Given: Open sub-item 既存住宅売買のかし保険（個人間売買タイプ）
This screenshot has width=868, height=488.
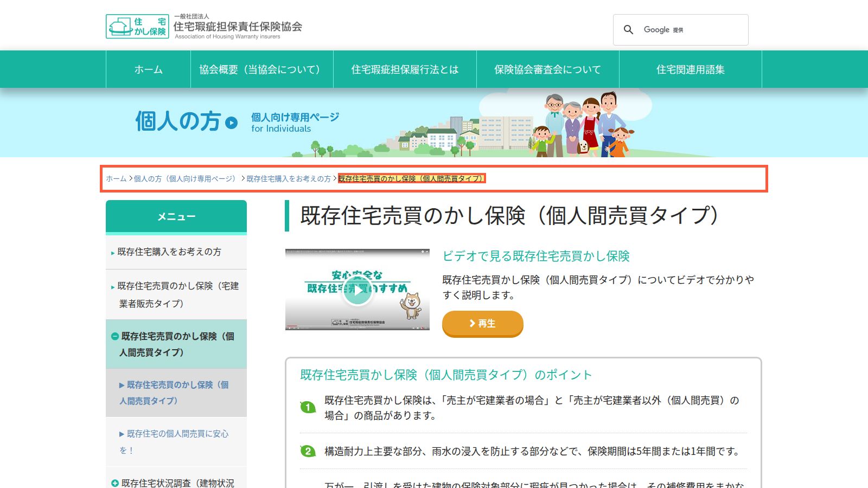Looking at the screenshot, I should click(176, 393).
